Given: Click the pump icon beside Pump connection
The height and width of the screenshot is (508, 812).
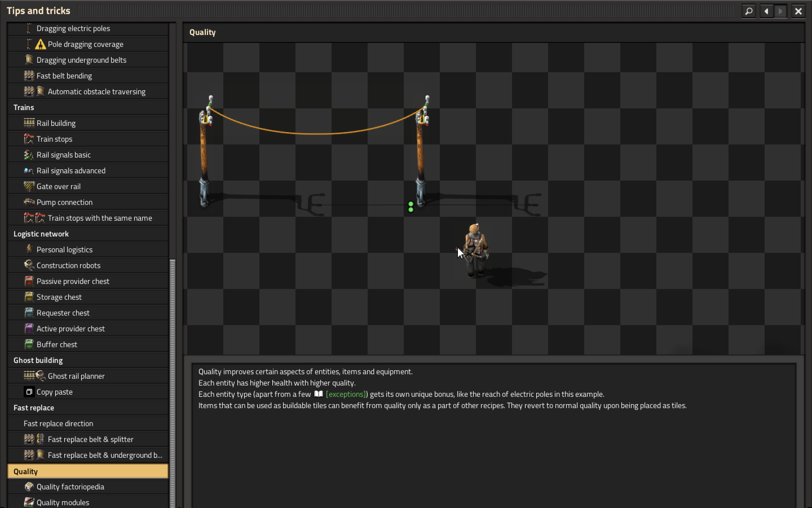Looking at the screenshot, I should point(29,202).
